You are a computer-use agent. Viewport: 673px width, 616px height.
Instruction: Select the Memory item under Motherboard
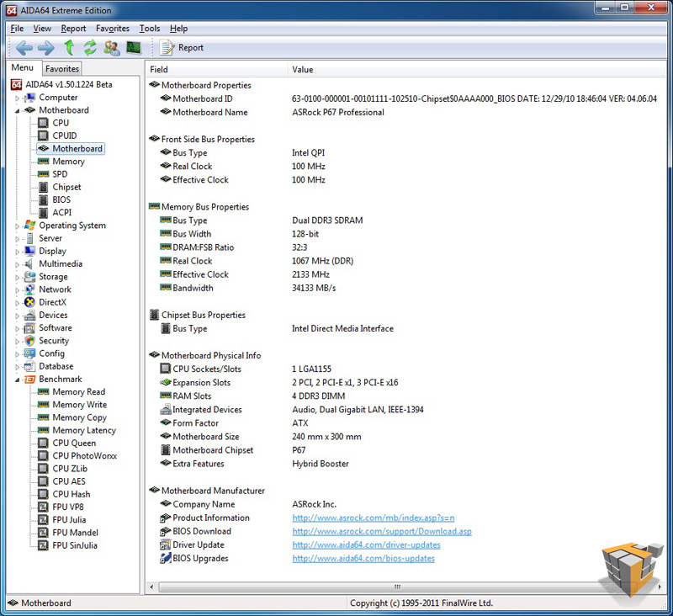(x=68, y=162)
